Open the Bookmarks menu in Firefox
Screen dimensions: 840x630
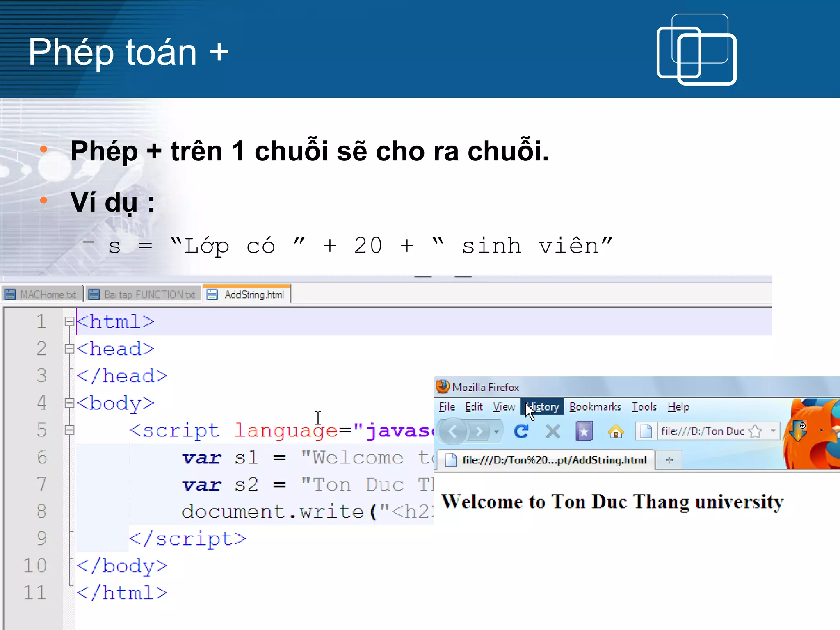pyautogui.click(x=595, y=407)
